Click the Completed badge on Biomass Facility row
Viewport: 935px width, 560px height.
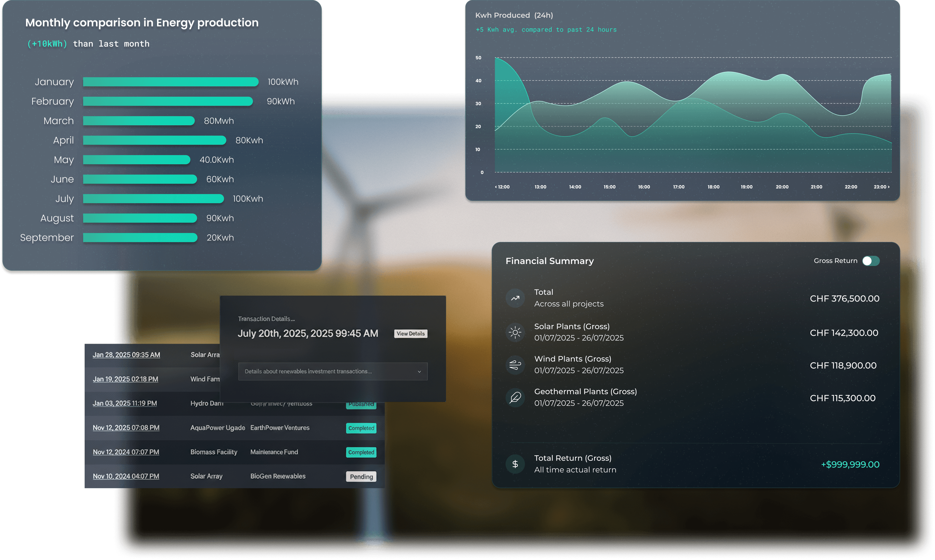click(x=361, y=452)
